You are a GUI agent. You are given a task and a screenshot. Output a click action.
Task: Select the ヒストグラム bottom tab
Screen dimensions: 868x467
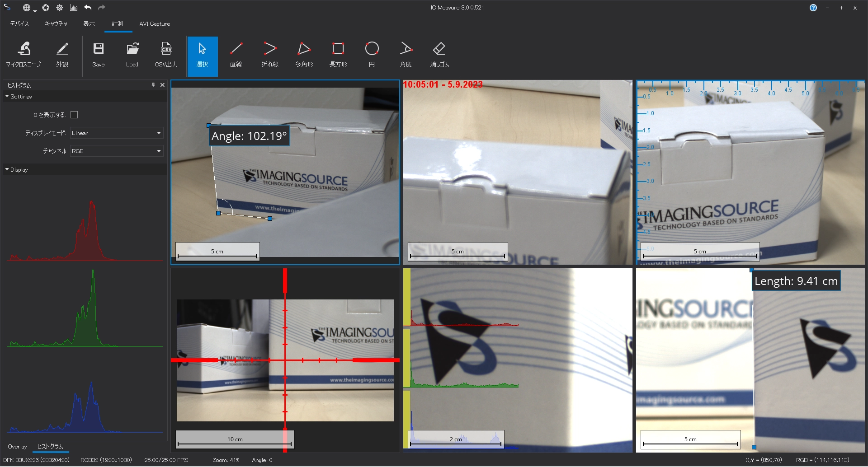tap(50, 447)
